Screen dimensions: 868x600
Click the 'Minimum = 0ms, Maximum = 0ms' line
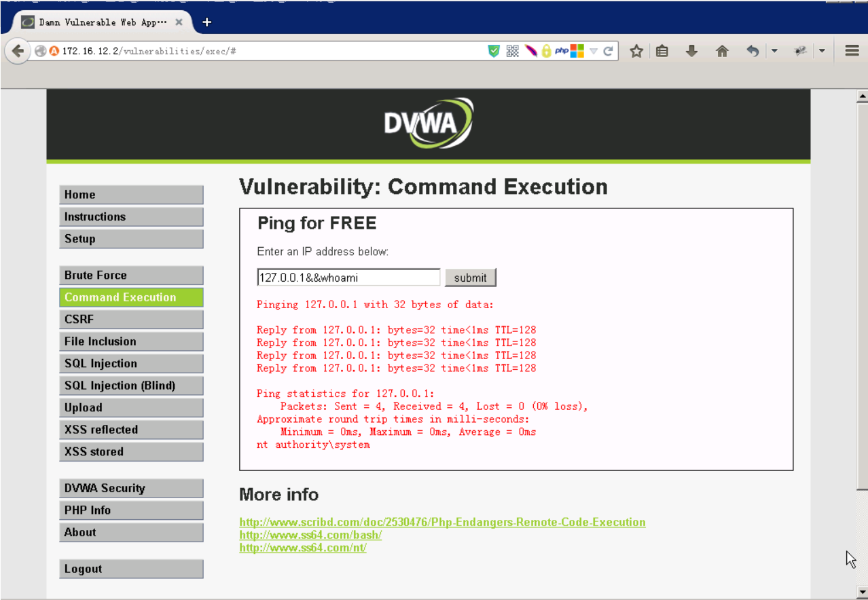click(408, 432)
